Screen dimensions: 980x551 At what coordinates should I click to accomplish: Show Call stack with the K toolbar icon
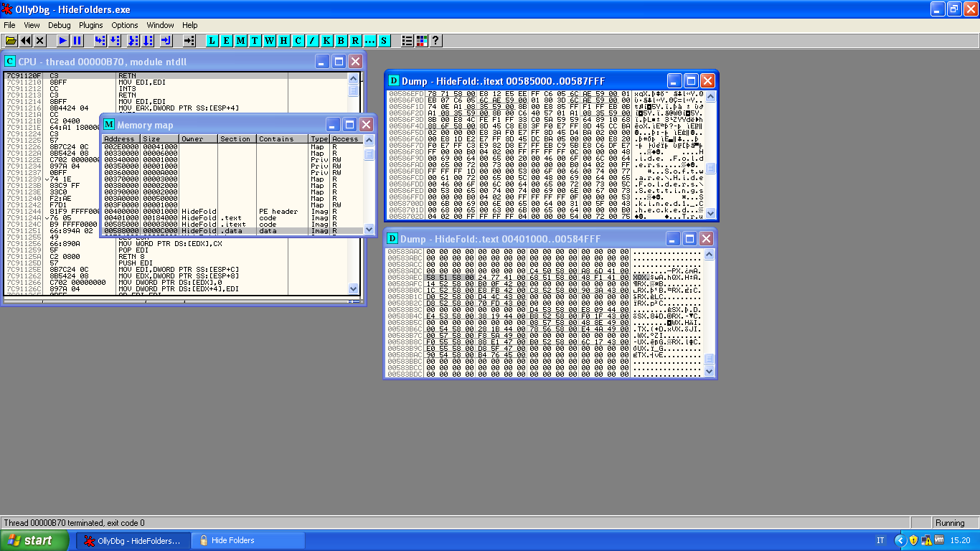tap(327, 41)
